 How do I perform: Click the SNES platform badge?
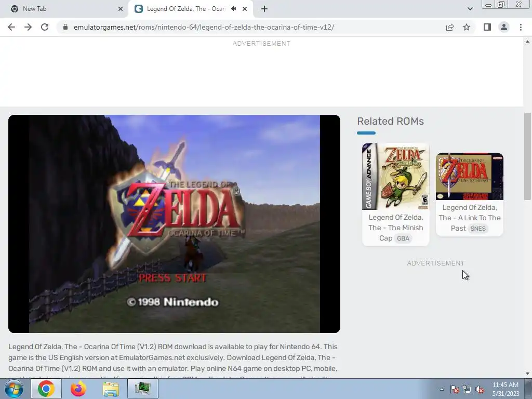point(478,229)
